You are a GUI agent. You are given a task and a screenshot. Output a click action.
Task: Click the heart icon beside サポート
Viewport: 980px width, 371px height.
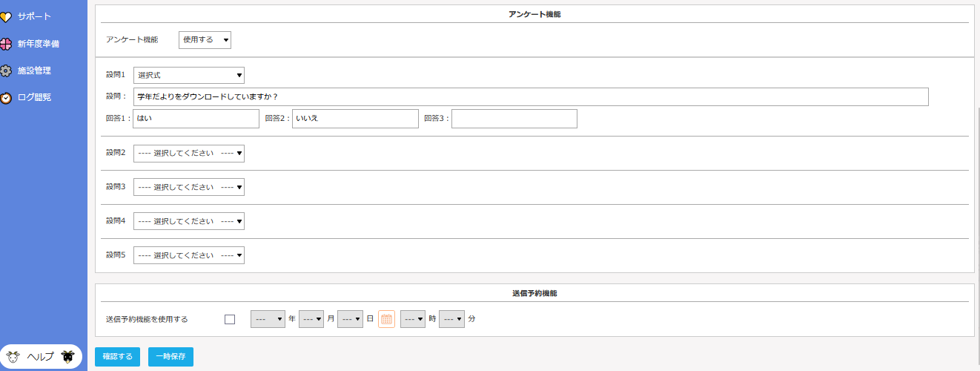[6, 17]
